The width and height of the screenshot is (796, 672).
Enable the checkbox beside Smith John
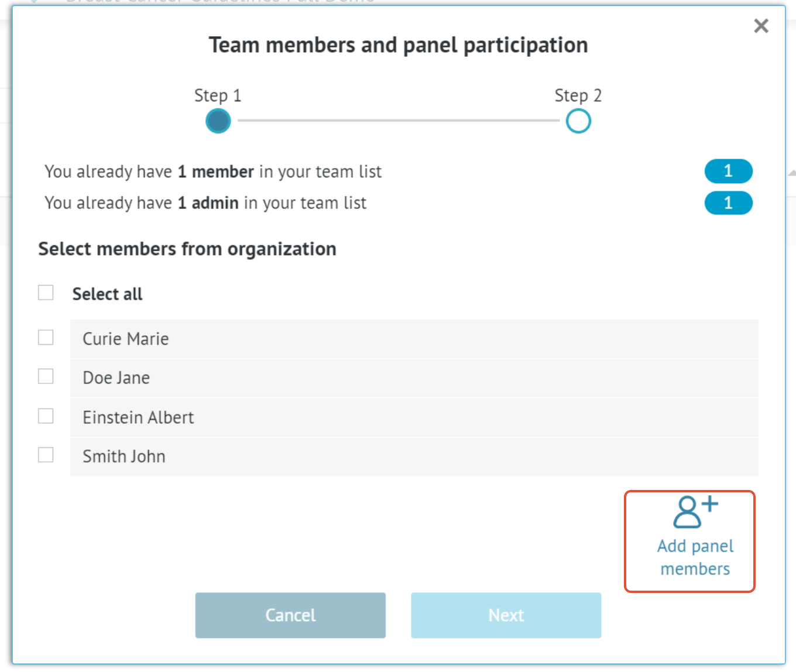coord(46,455)
